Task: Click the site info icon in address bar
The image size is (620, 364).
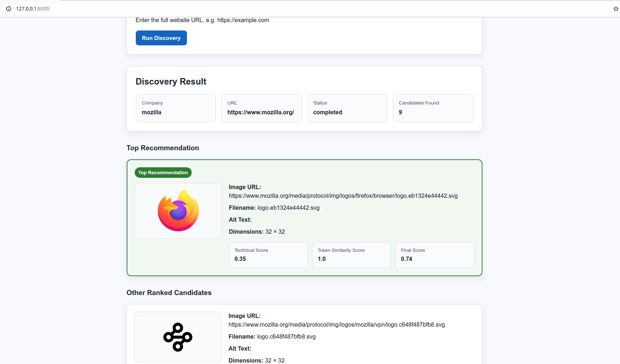Action: click(9, 9)
